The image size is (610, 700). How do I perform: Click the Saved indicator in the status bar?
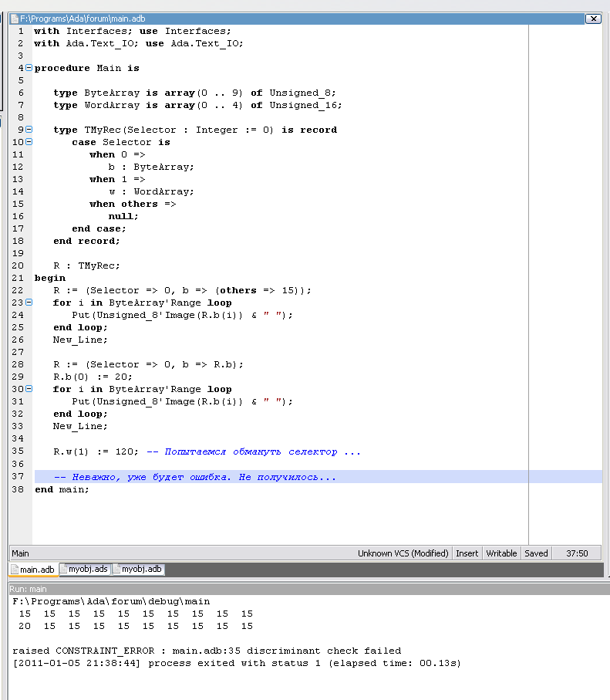(x=536, y=553)
